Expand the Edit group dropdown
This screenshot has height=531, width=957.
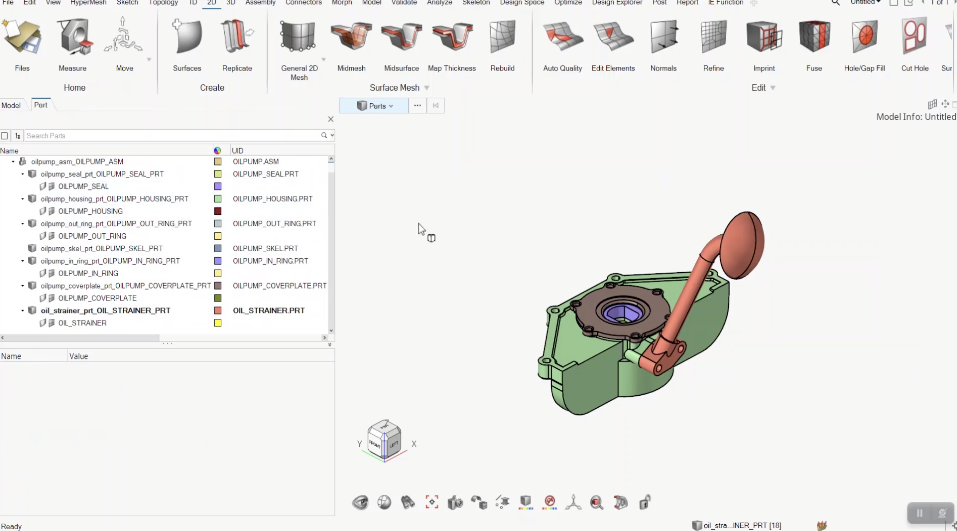coord(773,88)
